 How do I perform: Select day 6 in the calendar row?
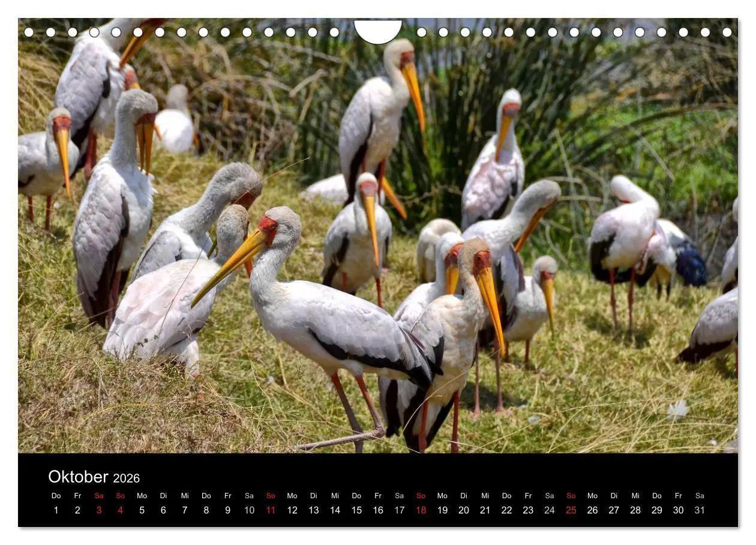coord(163,510)
